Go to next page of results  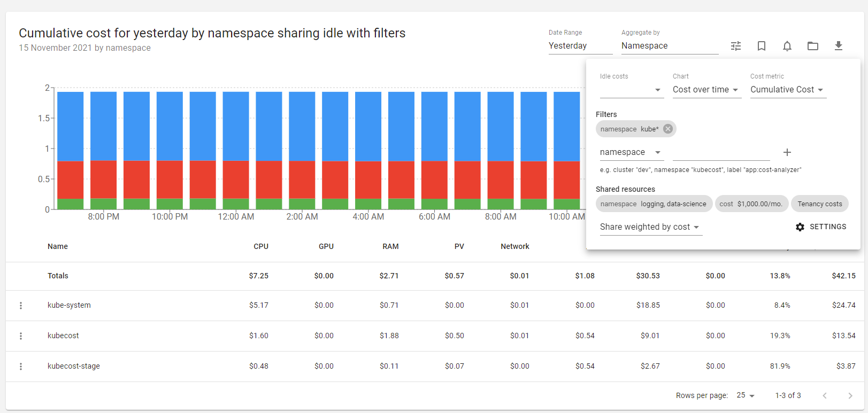click(850, 396)
